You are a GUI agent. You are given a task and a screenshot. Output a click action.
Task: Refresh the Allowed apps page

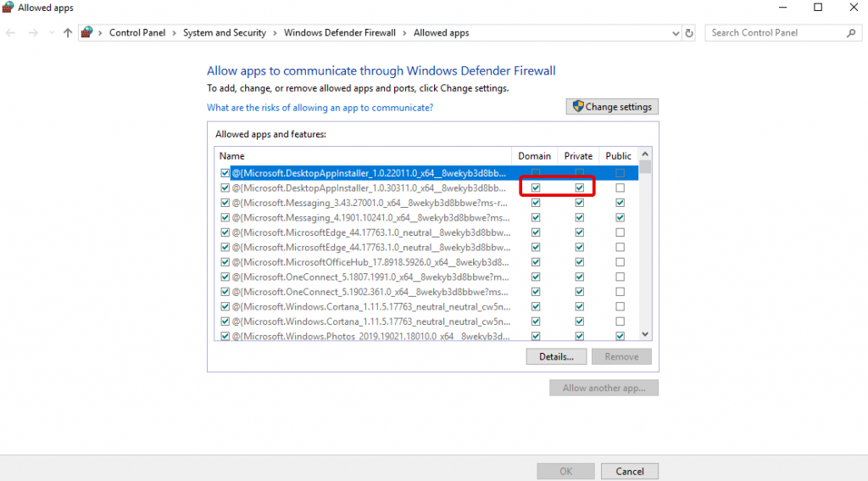[x=689, y=33]
